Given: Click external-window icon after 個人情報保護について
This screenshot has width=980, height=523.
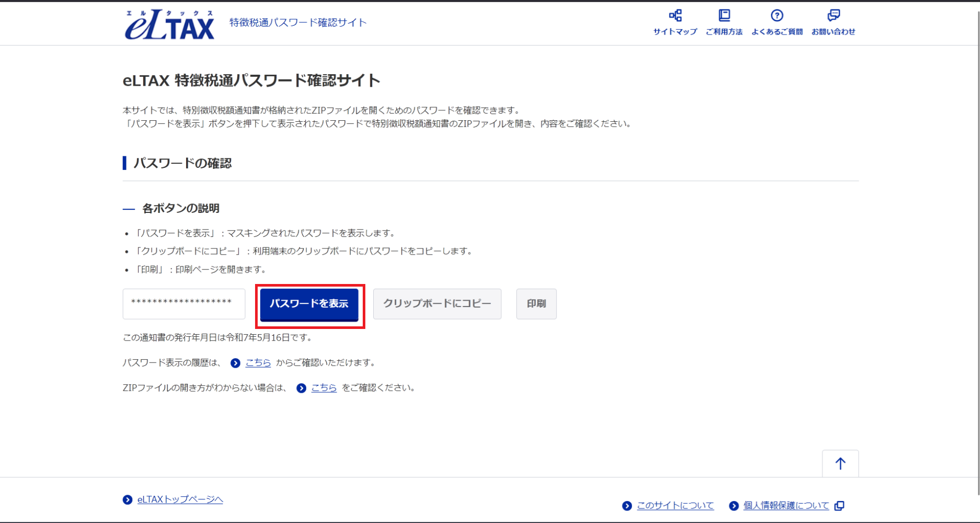Looking at the screenshot, I should pyautogui.click(x=839, y=506).
